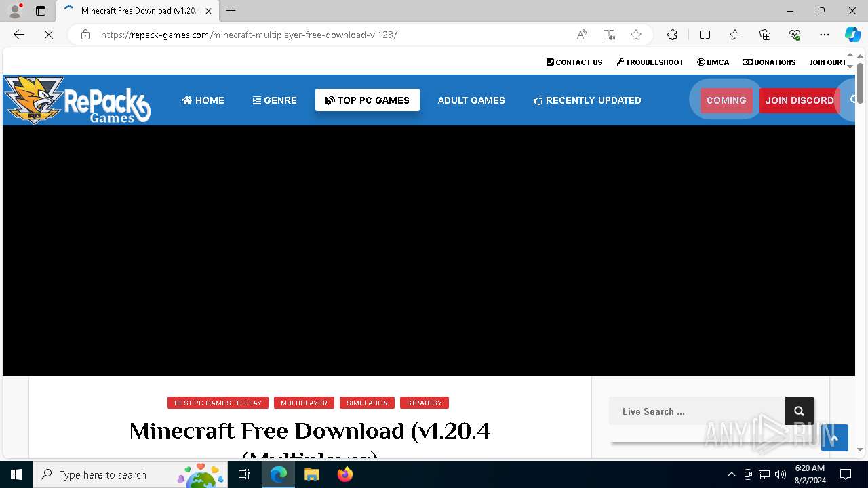The width and height of the screenshot is (868, 488).
Task: Add this page to favorites
Action: pos(636,35)
